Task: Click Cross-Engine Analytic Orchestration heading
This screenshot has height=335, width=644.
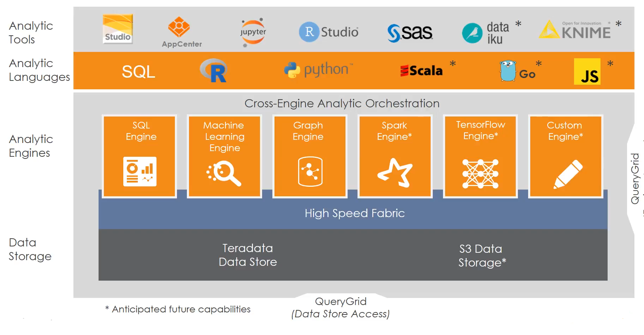Action: point(342,103)
